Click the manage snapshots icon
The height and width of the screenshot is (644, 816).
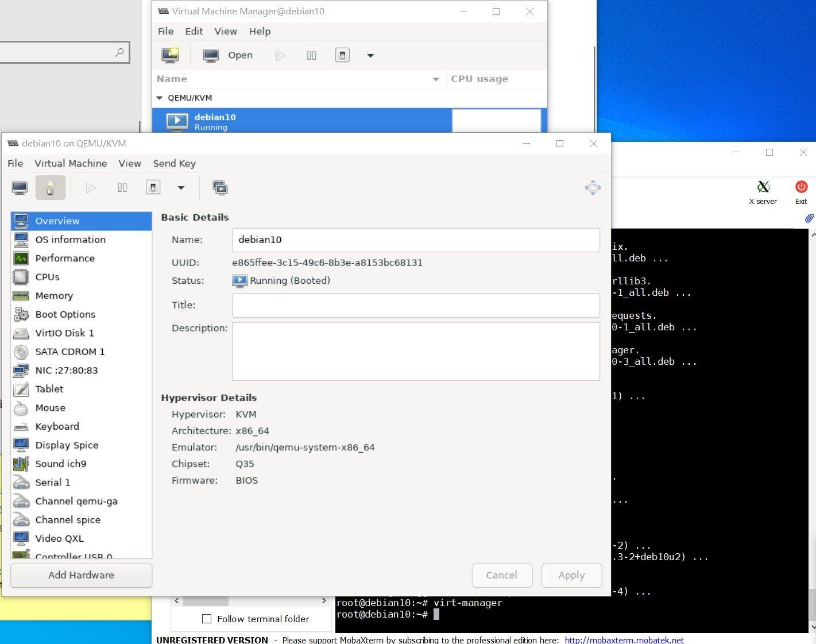pyautogui.click(x=220, y=188)
